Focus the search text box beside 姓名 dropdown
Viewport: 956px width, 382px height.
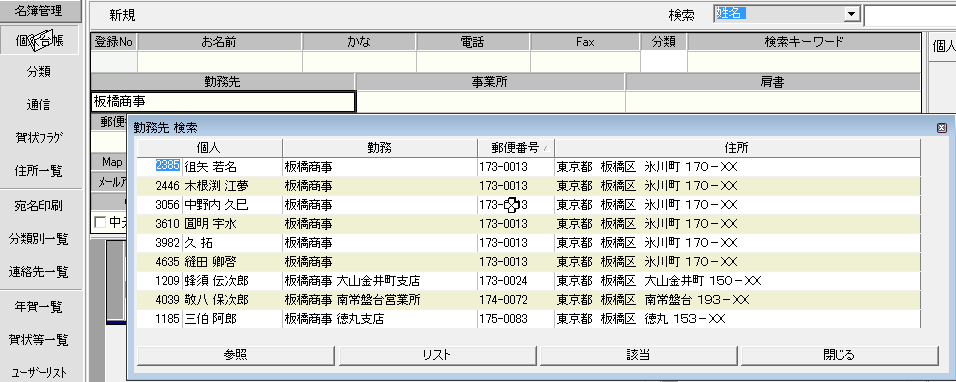[910, 16]
